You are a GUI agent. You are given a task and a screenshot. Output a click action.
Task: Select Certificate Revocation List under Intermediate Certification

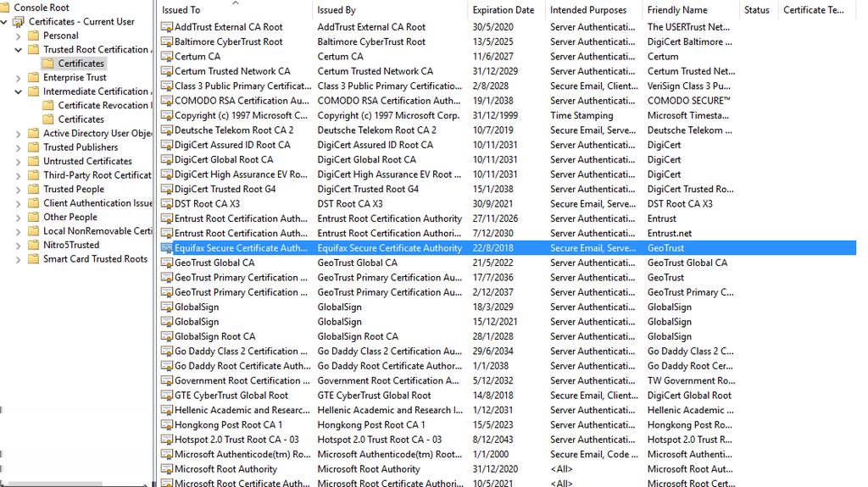pos(103,105)
